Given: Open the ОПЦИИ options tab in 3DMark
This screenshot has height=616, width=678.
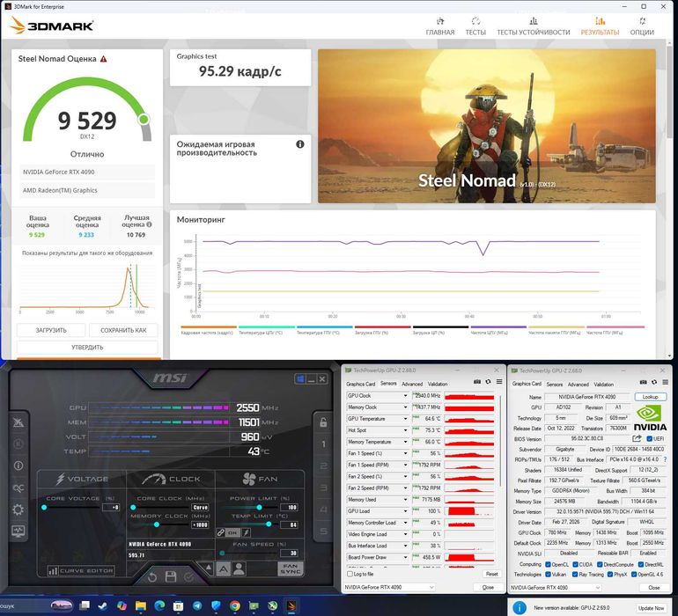Looking at the screenshot, I should (642, 26).
